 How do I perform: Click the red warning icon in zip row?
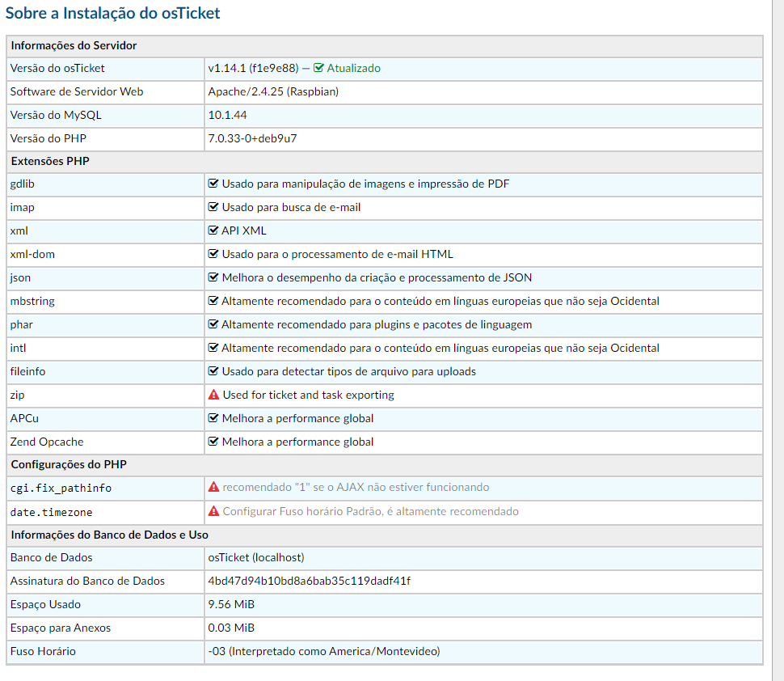(x=213, y=395)
